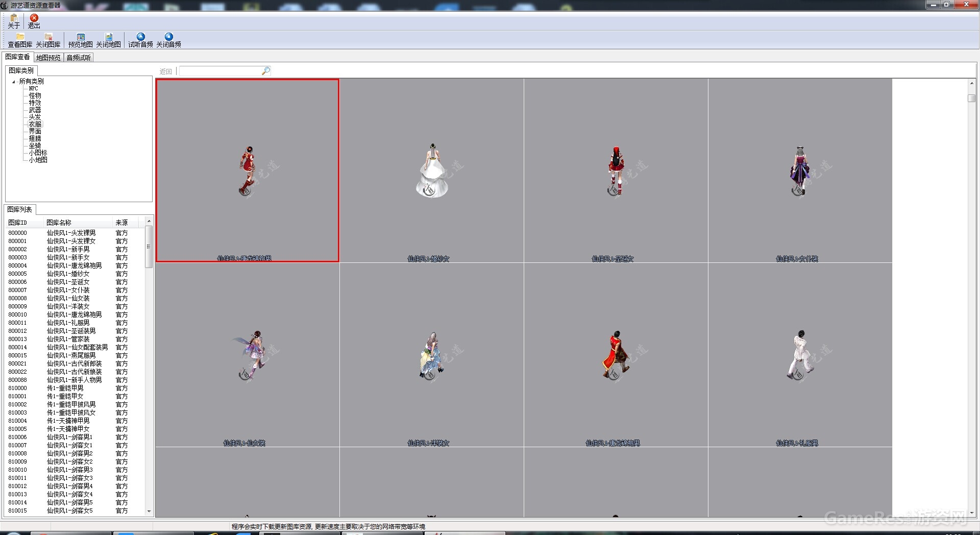Click the magnifier search icon
This screenshot has width=980, height=535.
click(266, 71)
